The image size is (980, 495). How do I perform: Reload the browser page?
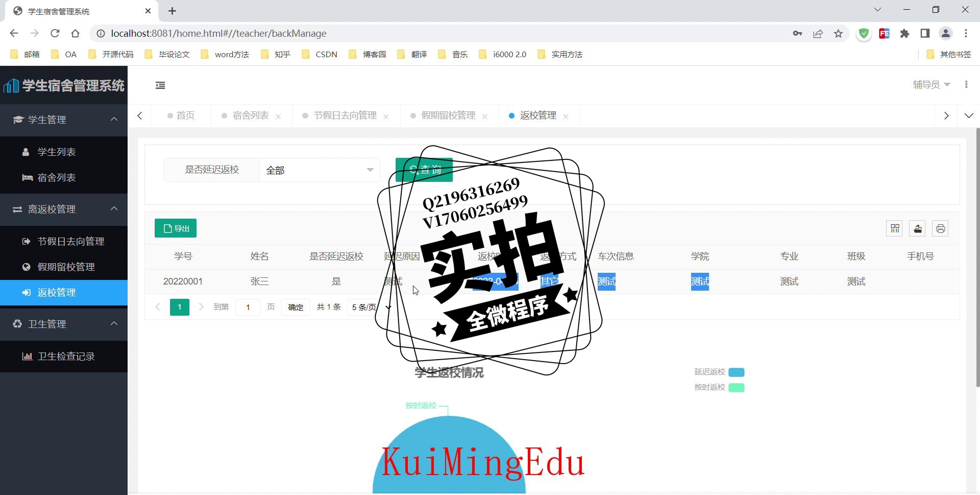pyautogui.click(x=55, y=33)
